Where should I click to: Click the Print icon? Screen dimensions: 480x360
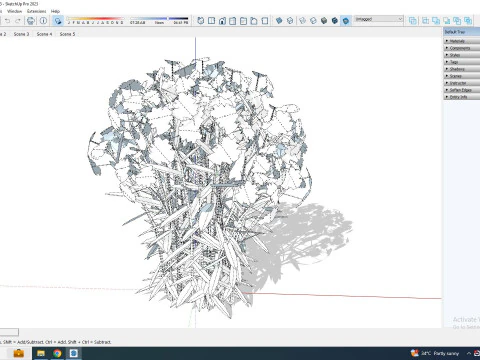[31, 21]
